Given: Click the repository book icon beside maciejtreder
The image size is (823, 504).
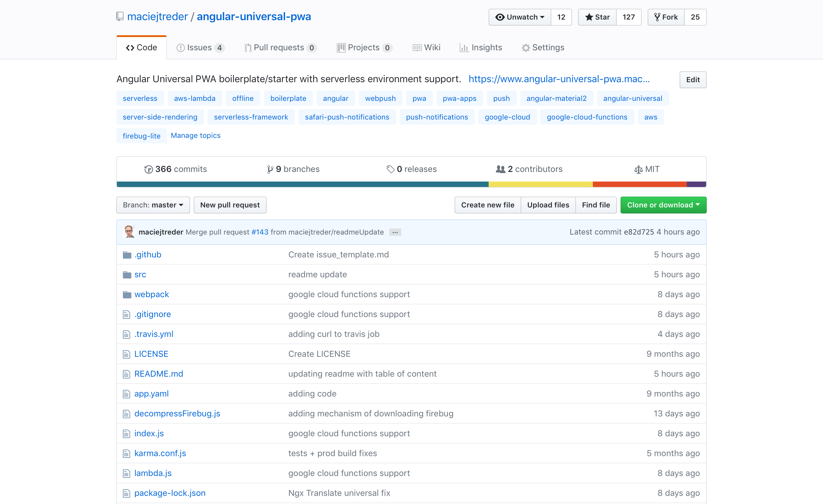Looking at the screenshot, I should point(120,16).
